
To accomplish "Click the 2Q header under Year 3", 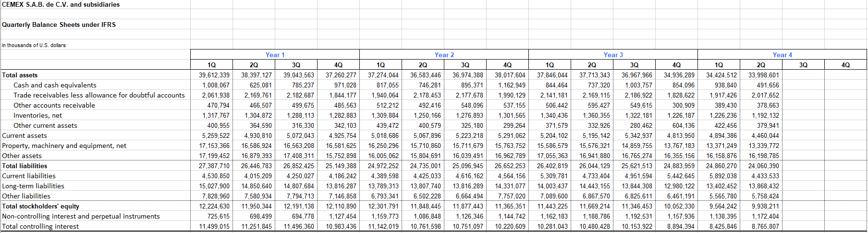I will click(x=592, y=65).
